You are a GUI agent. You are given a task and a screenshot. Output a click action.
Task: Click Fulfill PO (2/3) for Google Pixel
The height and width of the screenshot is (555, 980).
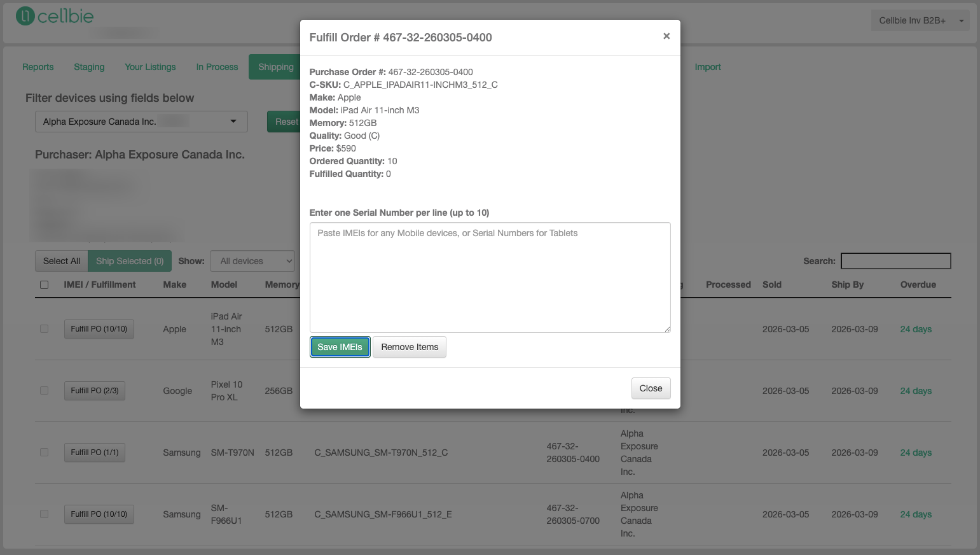95,391
